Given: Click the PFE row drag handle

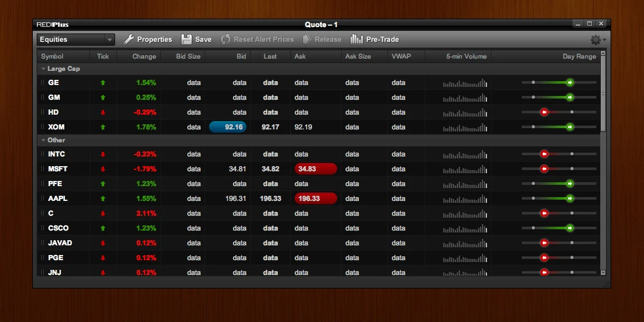Looking at the screenshot, I should 42,184.
